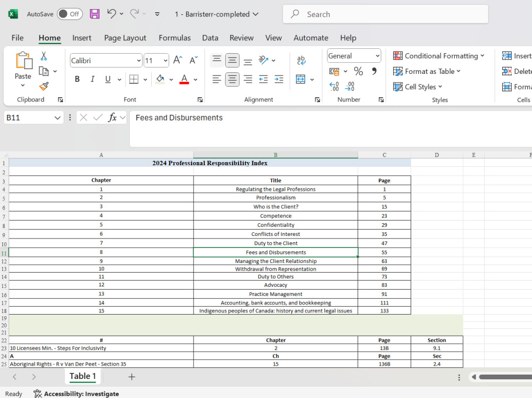Viewport: 532px width, 398px height.
Task: Expand Conditional Formatting menu
Action: [439, 56]
